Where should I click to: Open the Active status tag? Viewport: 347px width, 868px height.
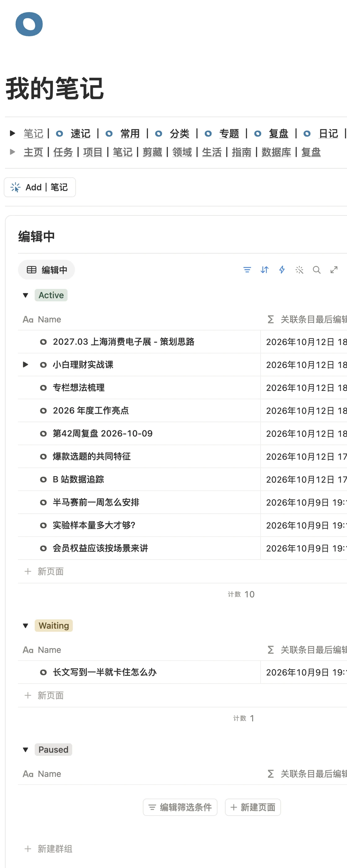51,295
